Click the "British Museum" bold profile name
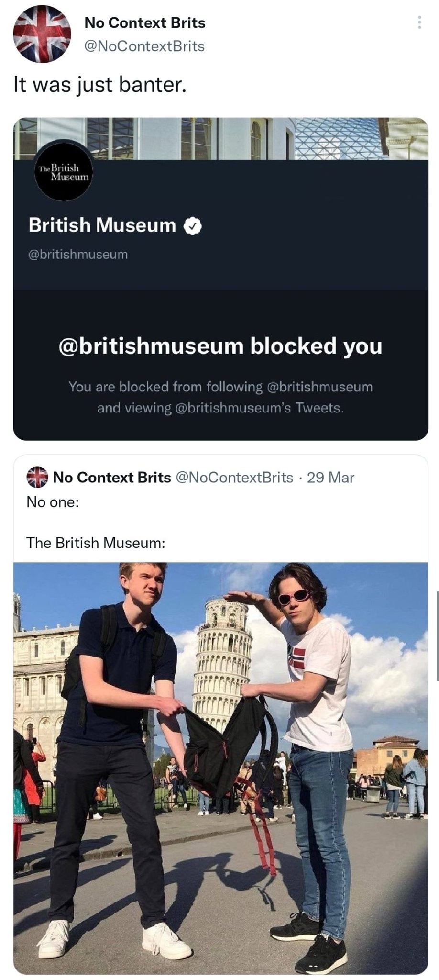 tap(102, 225)
